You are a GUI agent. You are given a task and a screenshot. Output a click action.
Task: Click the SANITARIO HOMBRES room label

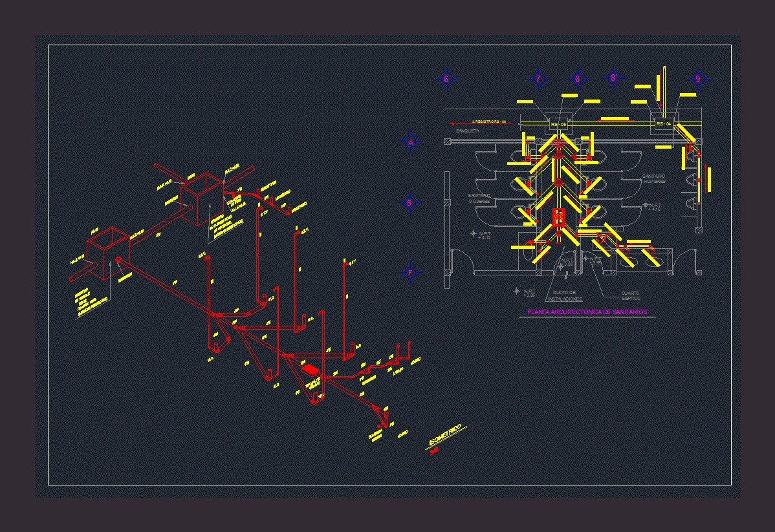[654, 179]
